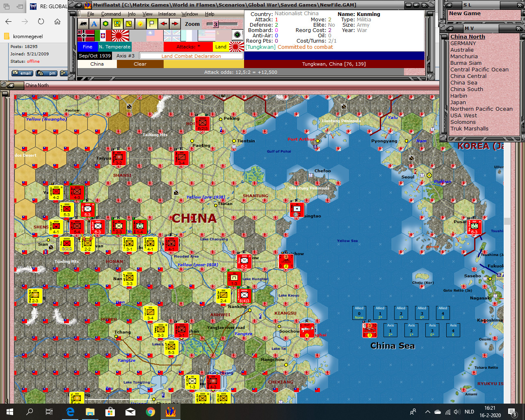525x420 pixels.
Task: Select the Nationalist China flag in flag row
Action: (x=155, y=36)
